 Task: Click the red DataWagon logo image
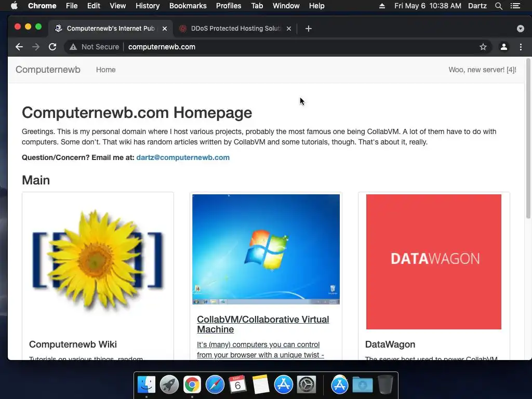[x=434, y=262]
